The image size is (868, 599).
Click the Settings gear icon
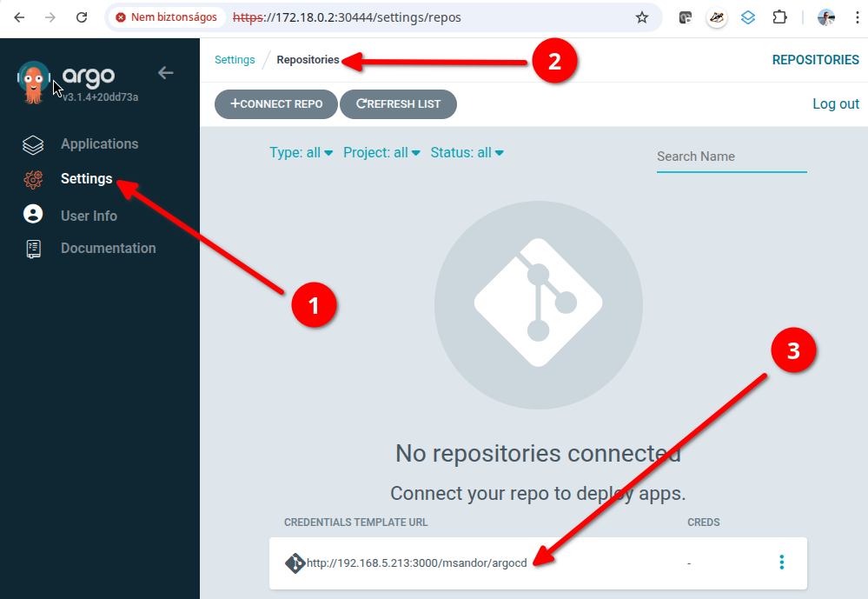[33, 180]
